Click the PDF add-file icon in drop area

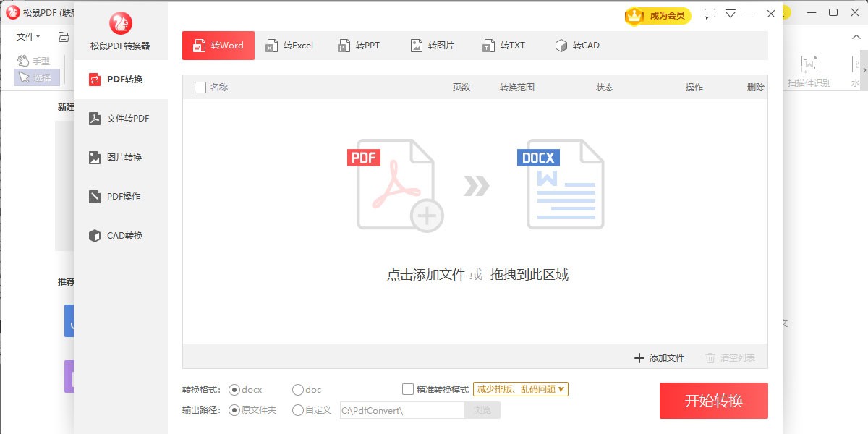pyautogui.click(x=395, y=185)
